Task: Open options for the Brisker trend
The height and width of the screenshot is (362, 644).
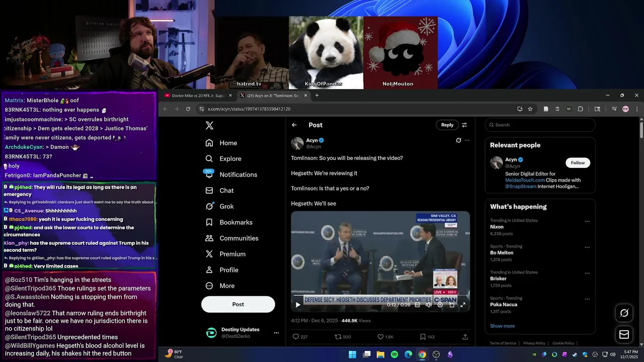Action: [x=587, y=273]
